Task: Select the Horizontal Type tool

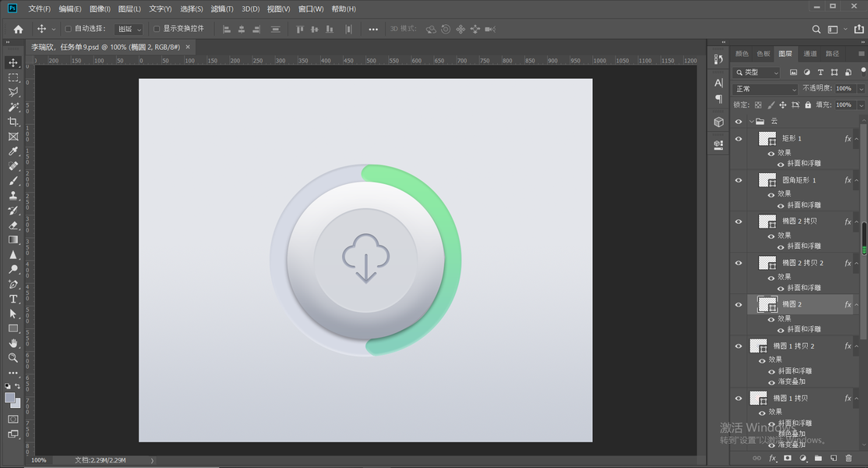Action: (13, 299)
